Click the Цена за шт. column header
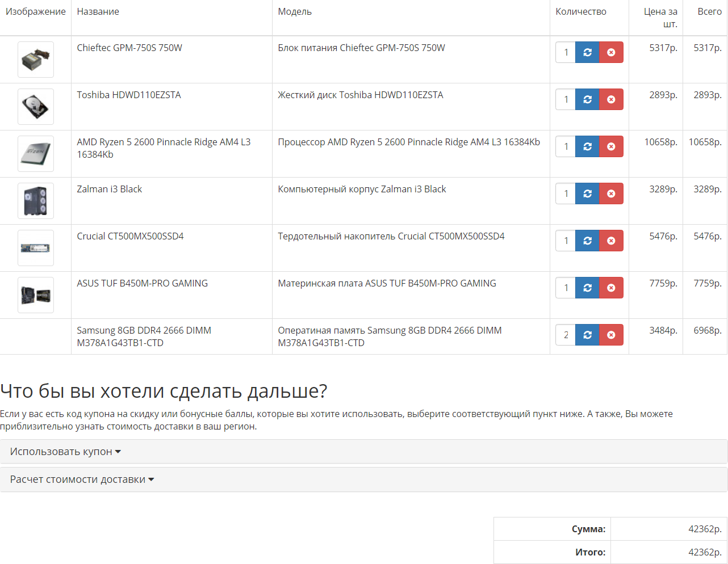 660,18
